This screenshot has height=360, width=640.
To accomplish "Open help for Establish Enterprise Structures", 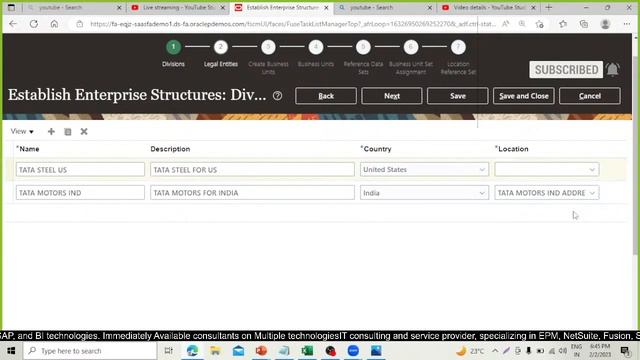I will [278, 96].
